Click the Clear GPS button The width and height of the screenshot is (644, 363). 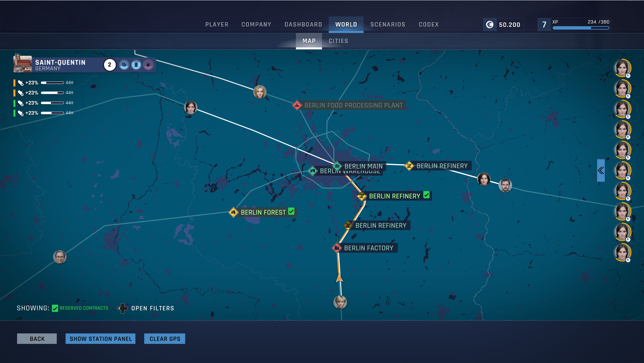tap(165, 339)
